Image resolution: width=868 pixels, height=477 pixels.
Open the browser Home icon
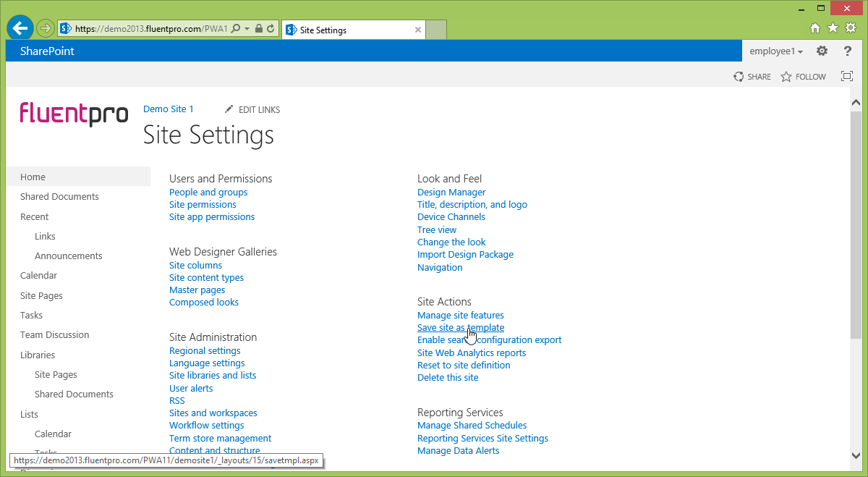815,28
